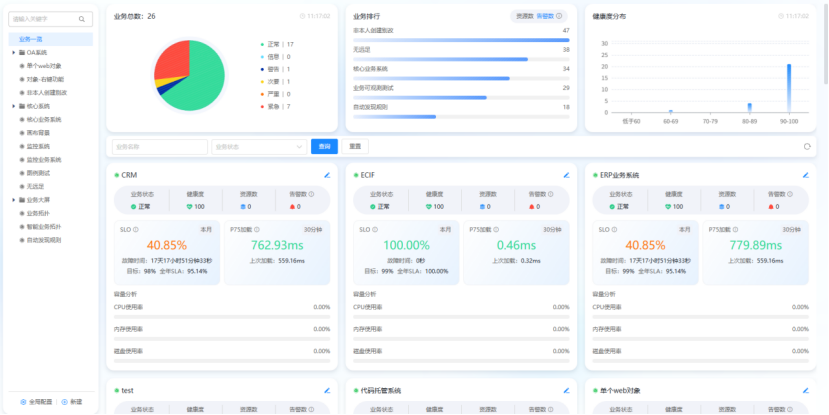Open 单个web对象 in the sidebar tree
This screenshot has height=415, width=829.
(x=44, y=66)
